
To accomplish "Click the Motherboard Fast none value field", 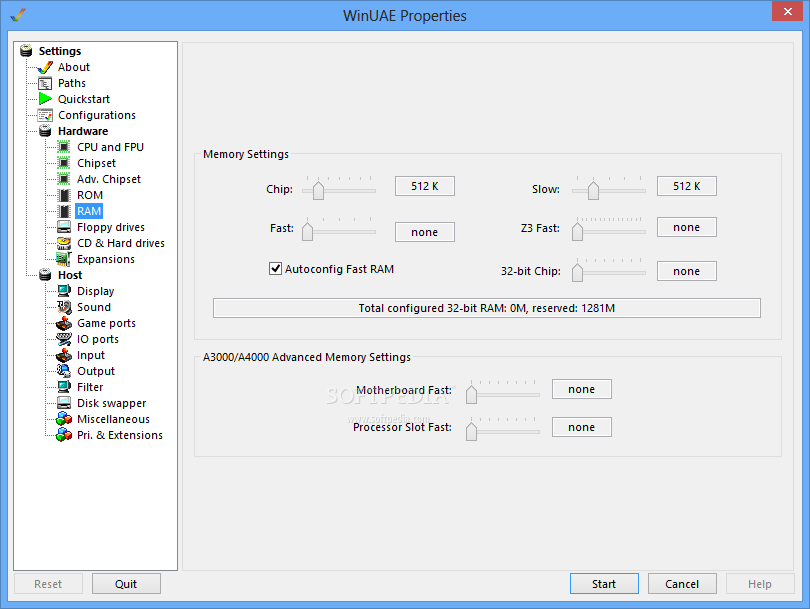I will (x=582, y=389).
